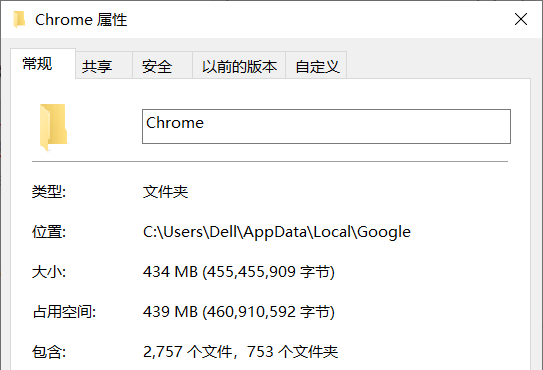Switch to the 共享 tab
Screen dimensions: 543x370
[104, 66]
